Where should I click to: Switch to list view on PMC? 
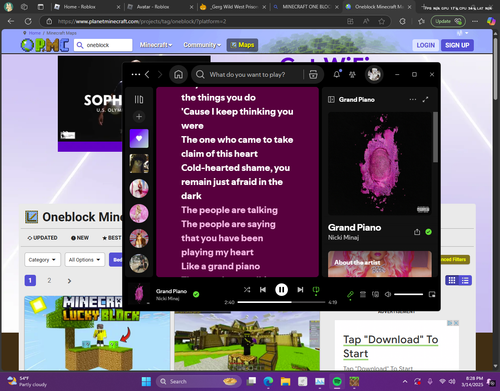coord(465,280)
